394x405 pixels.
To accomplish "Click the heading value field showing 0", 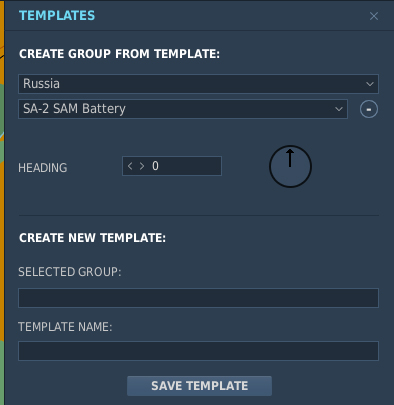I will click(x=172, y=166).
